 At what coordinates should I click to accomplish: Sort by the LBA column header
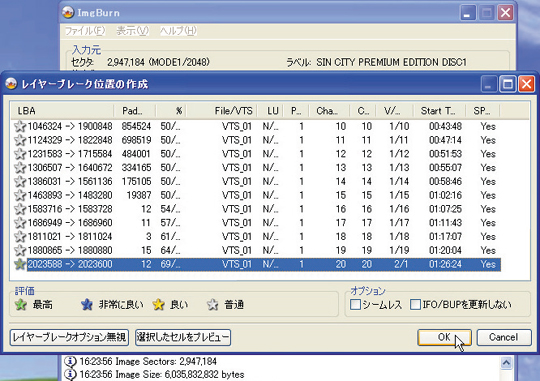click(x=62, y=111)
